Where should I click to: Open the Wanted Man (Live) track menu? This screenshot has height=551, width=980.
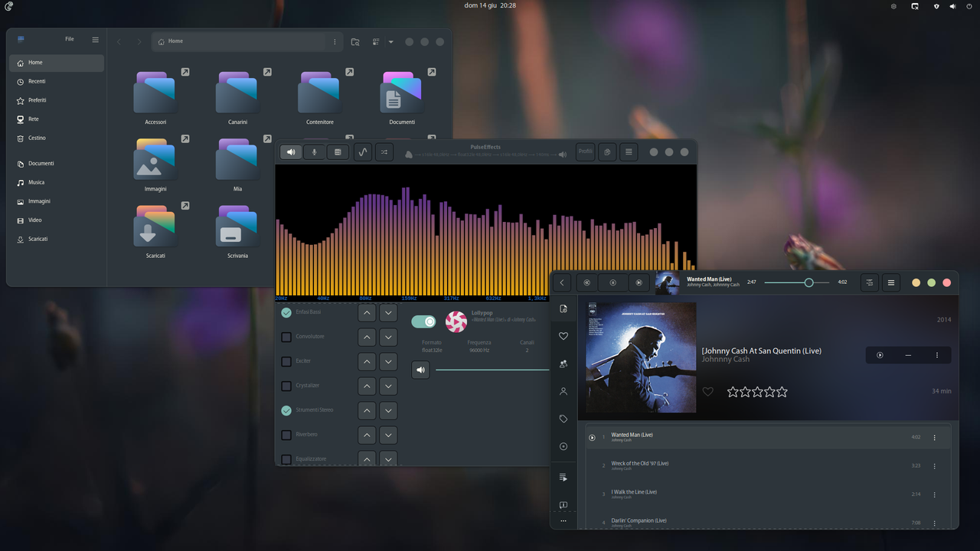tap(934, 438)
